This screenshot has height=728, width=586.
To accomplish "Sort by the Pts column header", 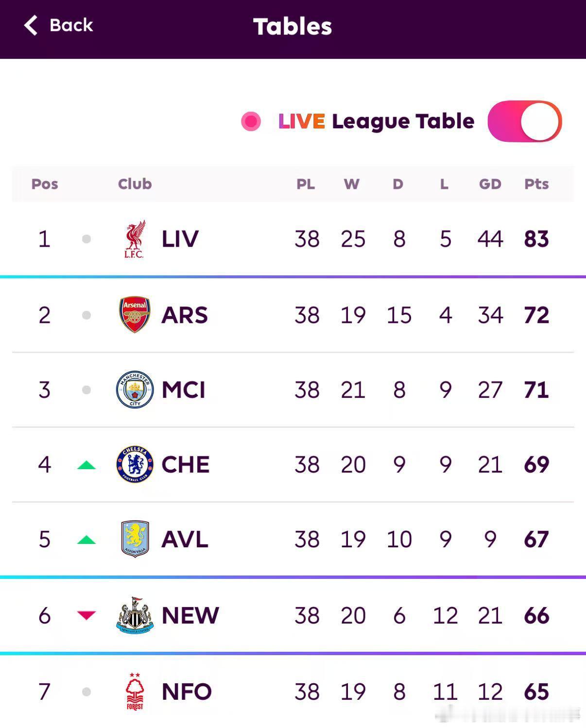I will 536,184.
